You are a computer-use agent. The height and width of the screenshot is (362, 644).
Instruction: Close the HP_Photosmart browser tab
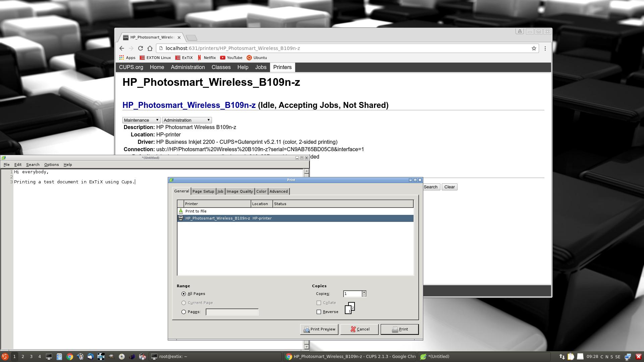(x=179, y=37)
